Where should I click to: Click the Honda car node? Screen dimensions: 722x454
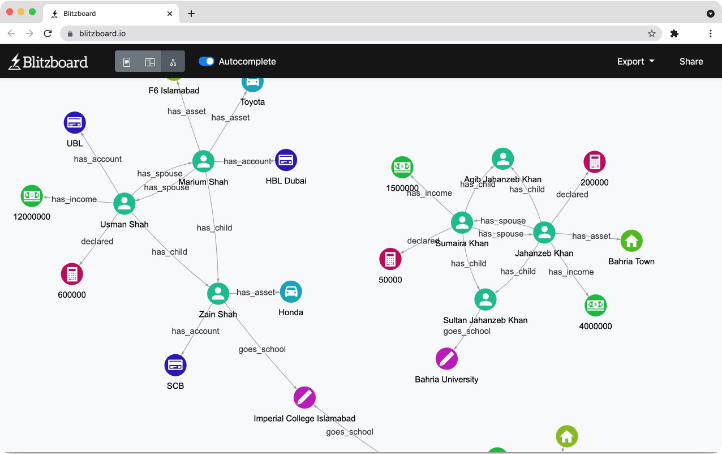pyautogui.click(x=291, y=292)
